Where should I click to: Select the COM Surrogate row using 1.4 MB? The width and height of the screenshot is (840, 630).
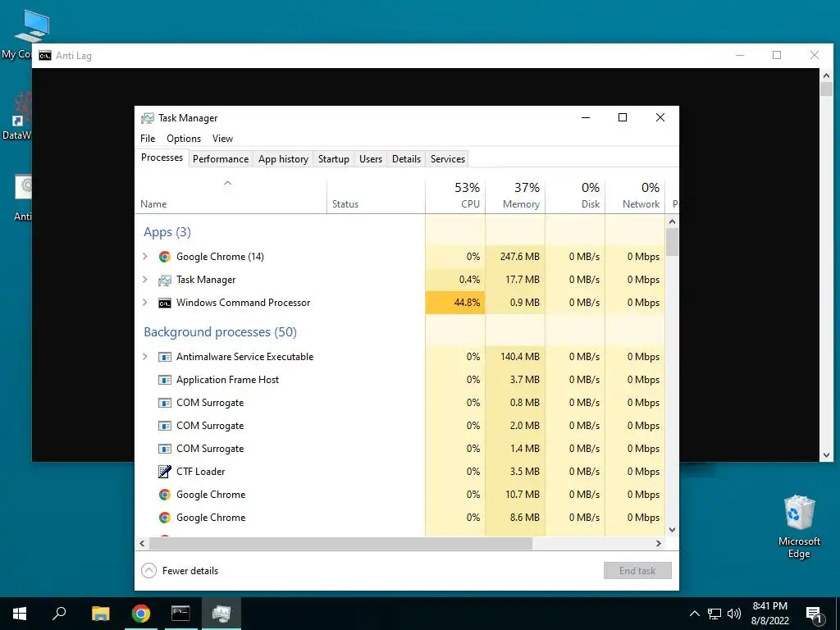click(x=400, y=449)
